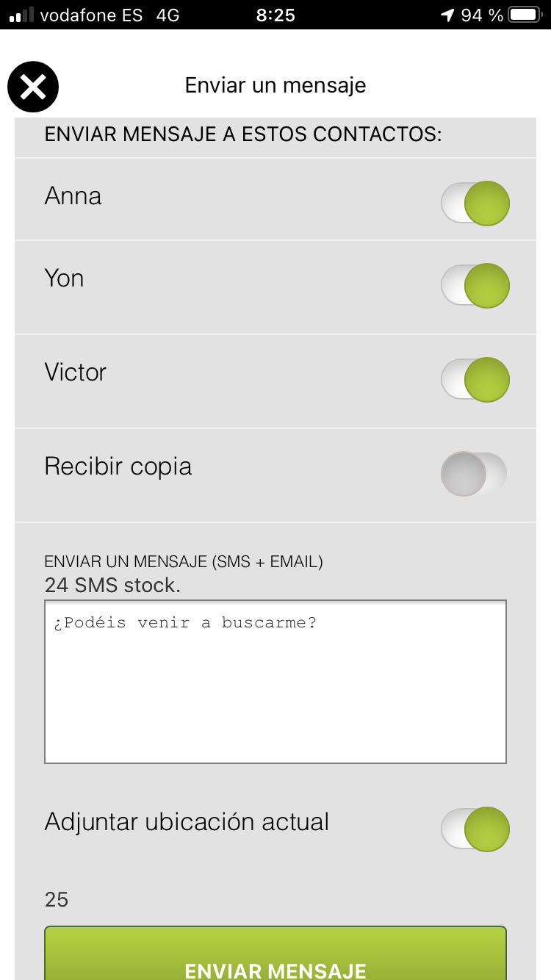Tap the Anna contact name
The height and width of the screenshot is (980, 551).
[73, 196]
